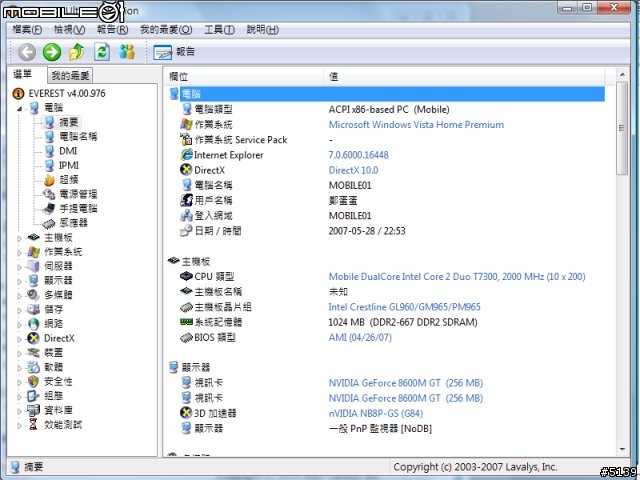Click the vertical scrollbar thumb
Image resolution: width=640 pixels, height=480 pixels.
622,128
